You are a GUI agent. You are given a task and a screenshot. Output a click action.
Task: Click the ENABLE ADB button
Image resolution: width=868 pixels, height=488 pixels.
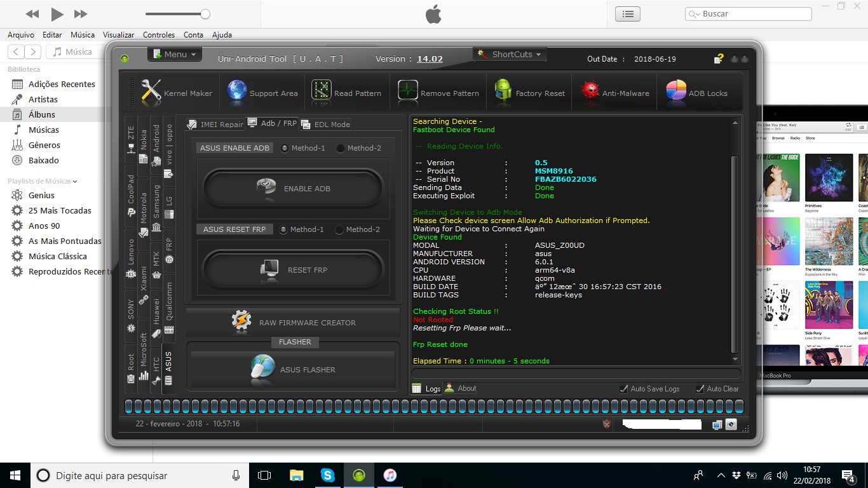coord(293,189)
